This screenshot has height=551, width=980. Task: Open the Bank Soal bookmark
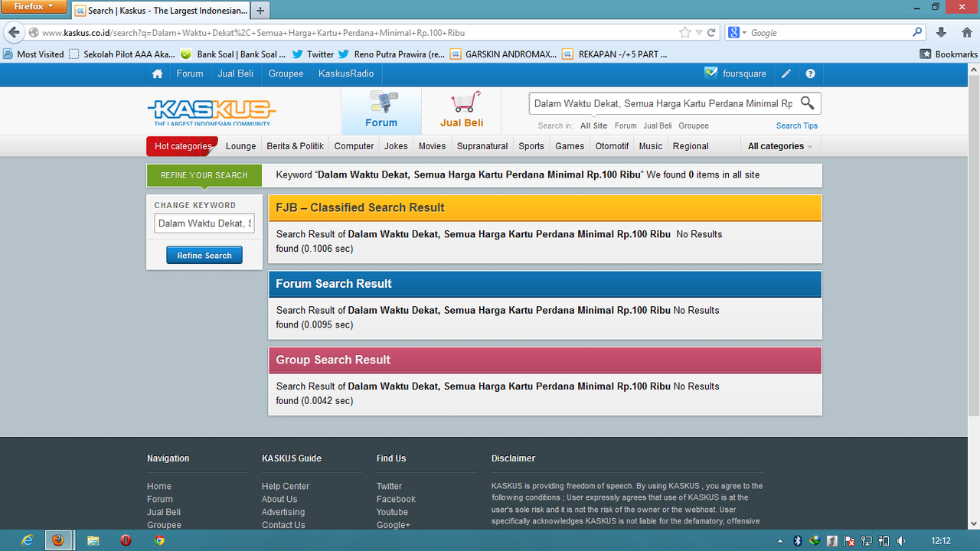[x=233, y=54]
